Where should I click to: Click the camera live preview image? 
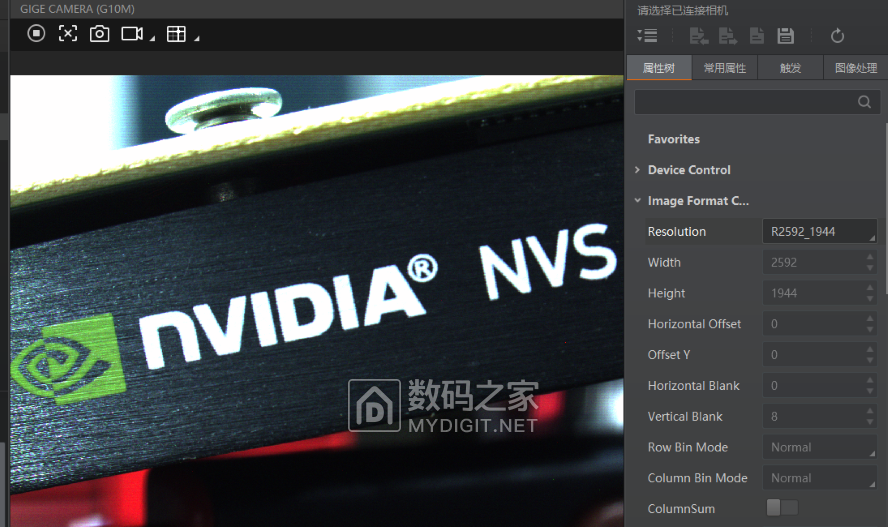click(317, 301)
